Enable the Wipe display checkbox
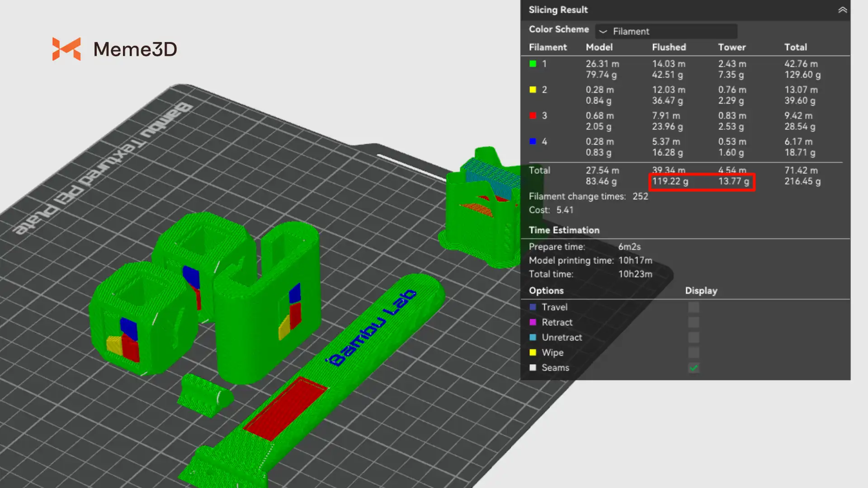Screen dimensions: 868x488 point(693,352)
